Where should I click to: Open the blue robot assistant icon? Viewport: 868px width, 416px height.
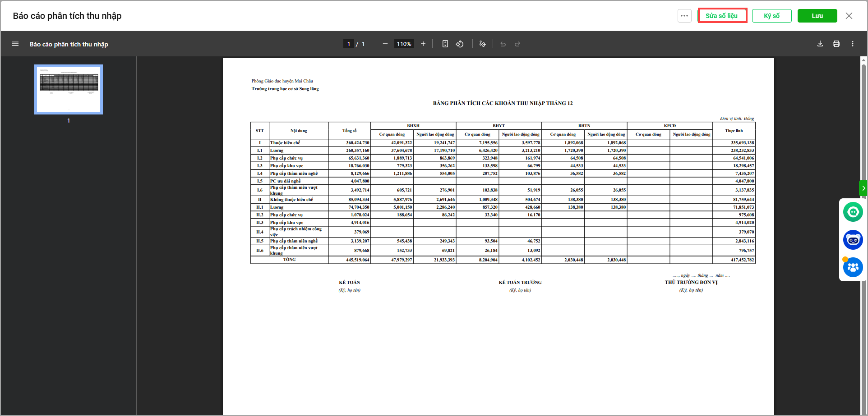coord(853,240)
